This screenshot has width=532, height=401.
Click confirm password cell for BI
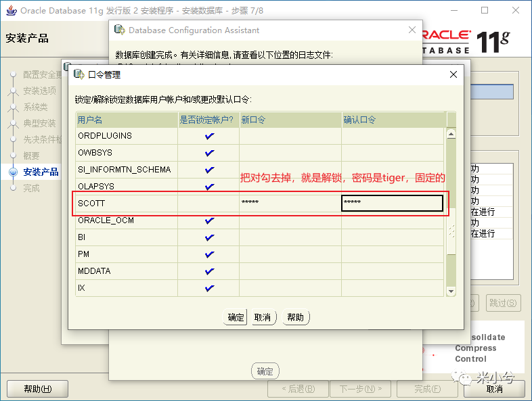coord(392,237)
